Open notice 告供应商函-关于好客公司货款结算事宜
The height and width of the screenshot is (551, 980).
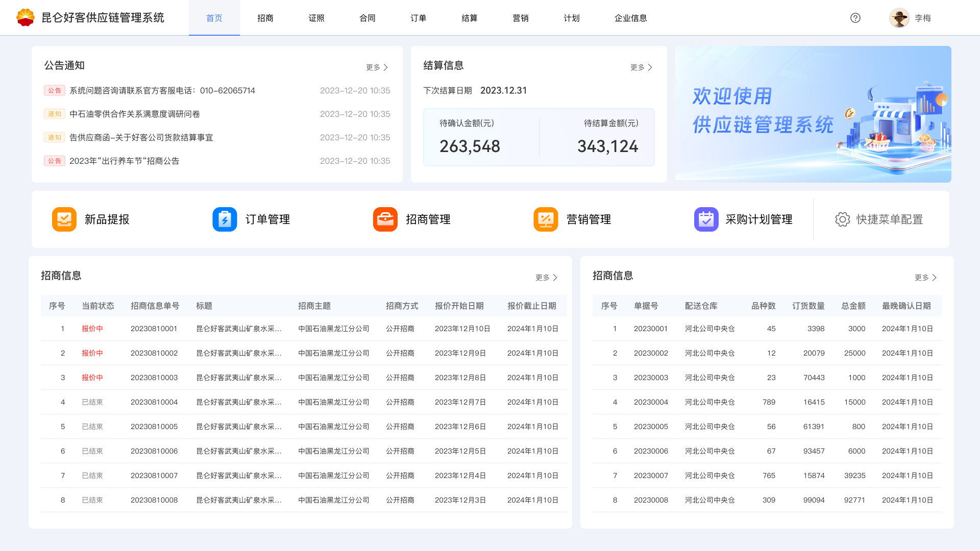click(x=141, y=137)
